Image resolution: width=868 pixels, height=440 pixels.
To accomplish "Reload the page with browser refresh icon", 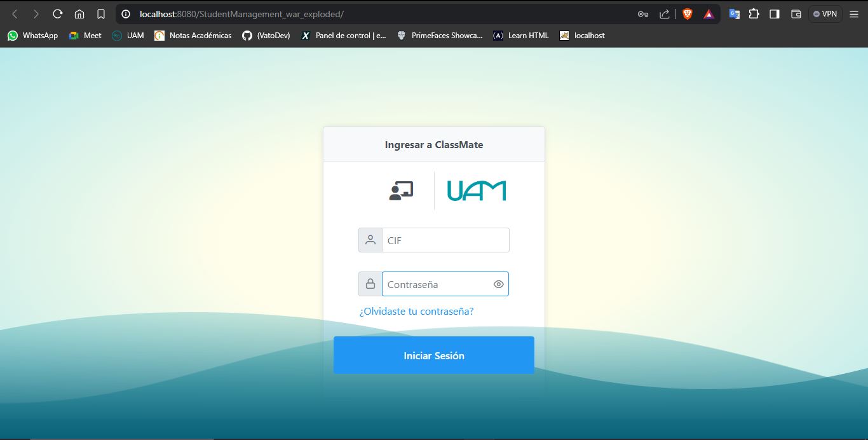I will click(57, 14).
